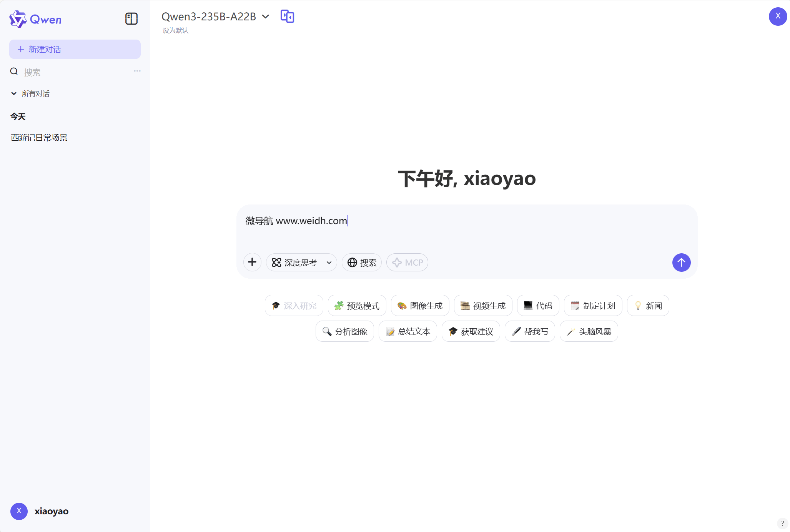Click the model compare icon
The height and width of the screenshot is (532, 790).
[x=288, y=17]
